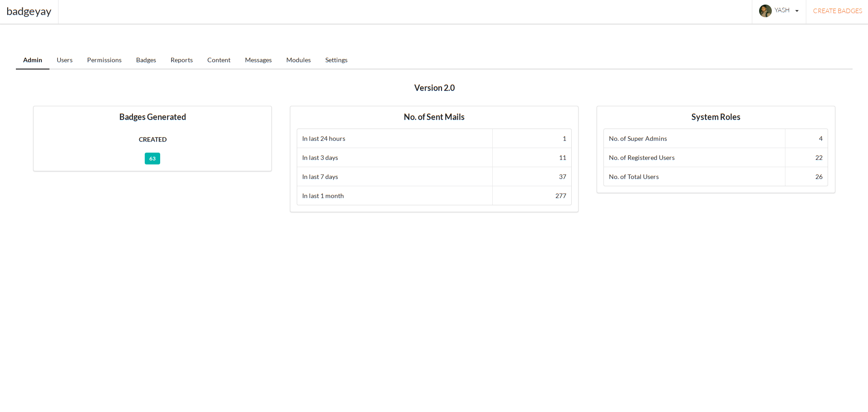Screen dimensions: 868x412
Task: Go to the Badges tab
Action: 146,60
